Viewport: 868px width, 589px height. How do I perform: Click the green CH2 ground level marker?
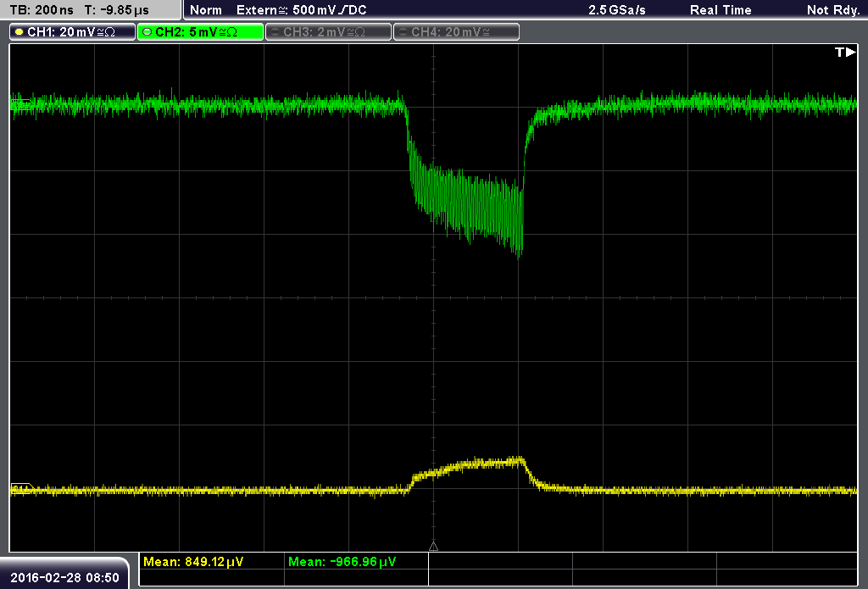click(x=21, y=104)
